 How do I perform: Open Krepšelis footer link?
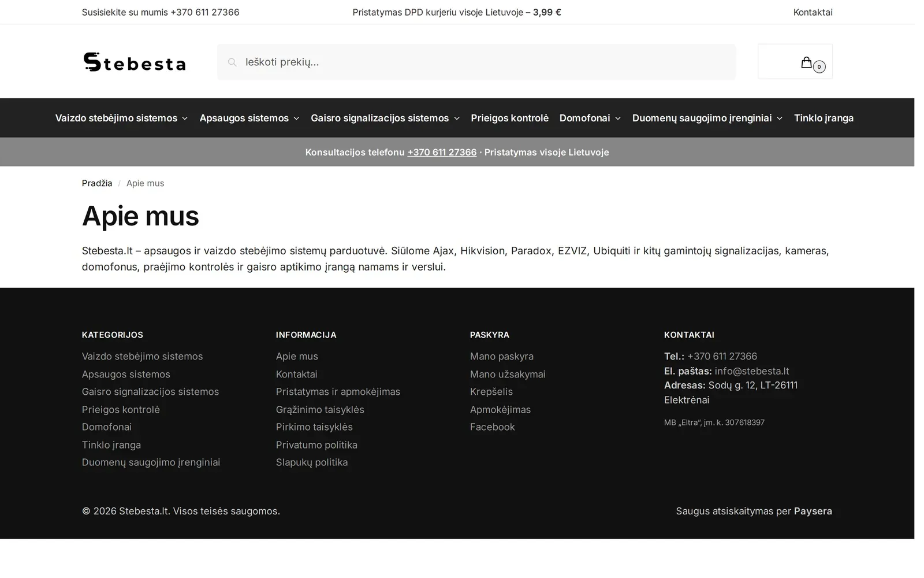pos(491,391)
